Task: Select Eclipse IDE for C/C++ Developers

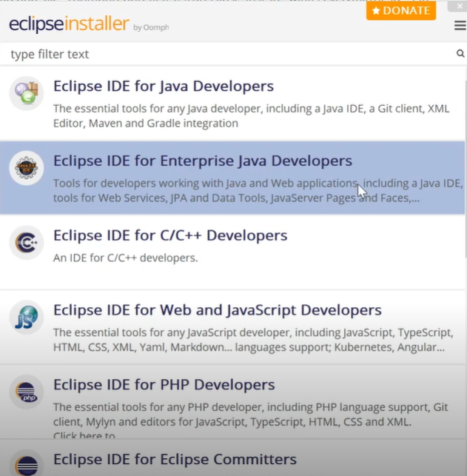Action: pyautogui.click(x=232, y=252)
